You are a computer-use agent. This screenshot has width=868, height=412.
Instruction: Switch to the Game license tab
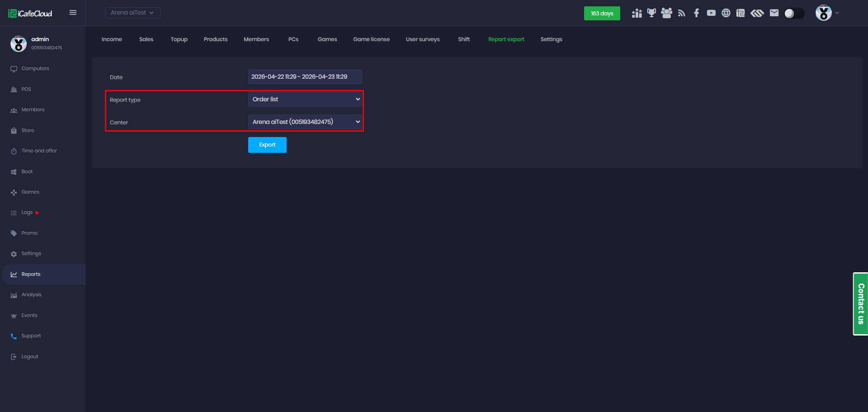coord(371,39)
